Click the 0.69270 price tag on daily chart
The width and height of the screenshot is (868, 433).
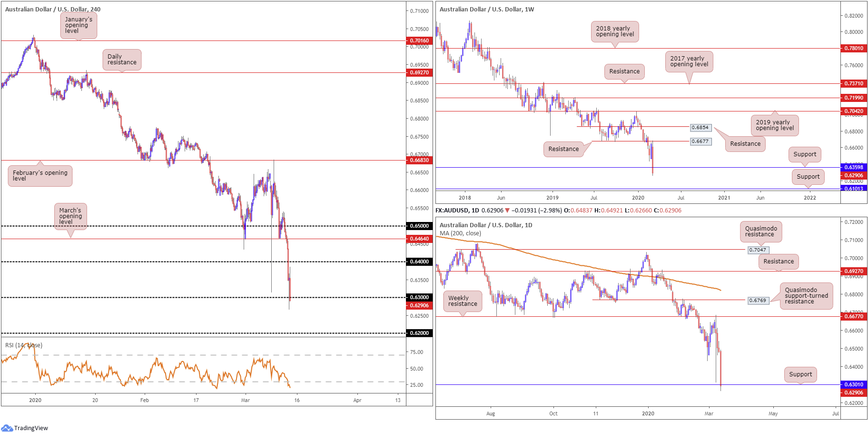tap(854, 271)
